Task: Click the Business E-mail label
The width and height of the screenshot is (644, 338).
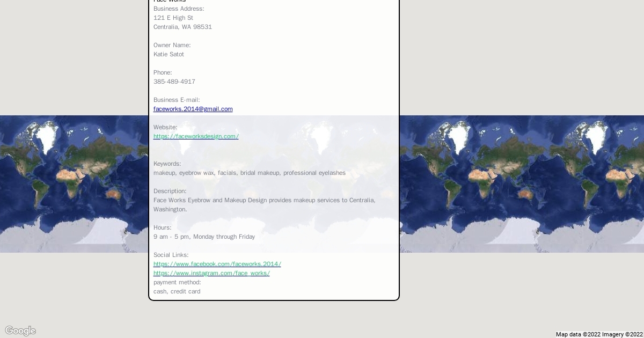Action: [176, 100]
